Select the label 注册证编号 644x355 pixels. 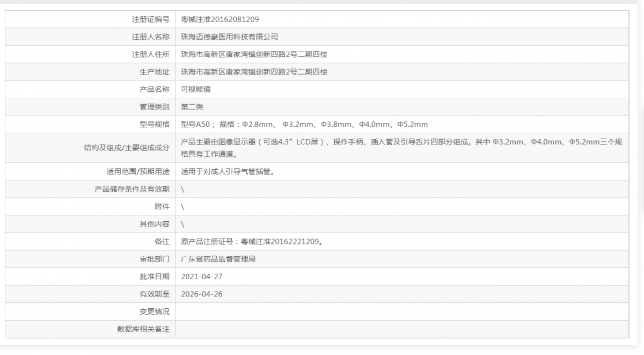point(151,19)
